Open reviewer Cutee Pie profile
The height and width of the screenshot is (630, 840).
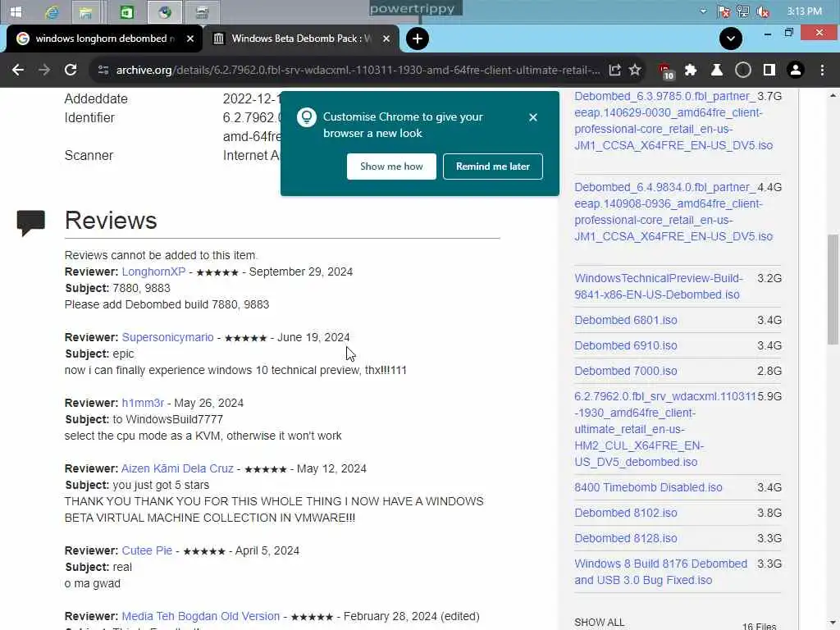click(x=147, y=550)
